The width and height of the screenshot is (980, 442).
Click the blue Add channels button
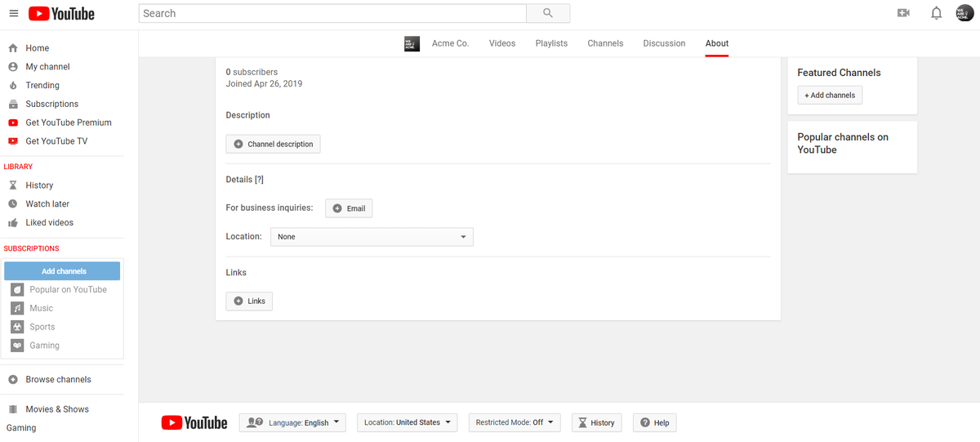click(62, 271)
